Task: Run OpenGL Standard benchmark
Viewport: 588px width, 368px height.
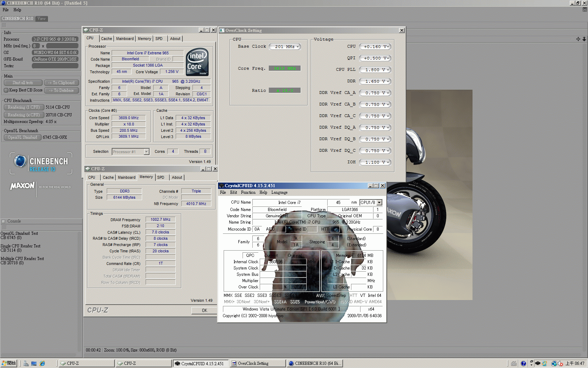Action: point(22,137)
